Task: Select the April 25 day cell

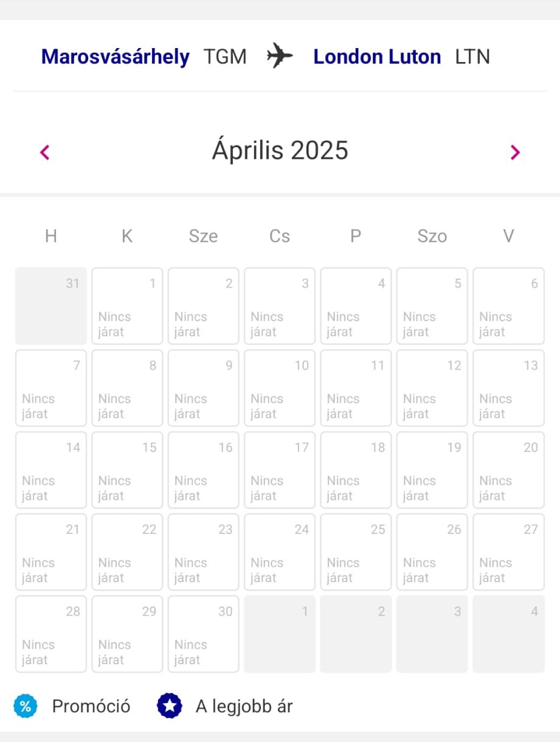Action: (356, 552)
